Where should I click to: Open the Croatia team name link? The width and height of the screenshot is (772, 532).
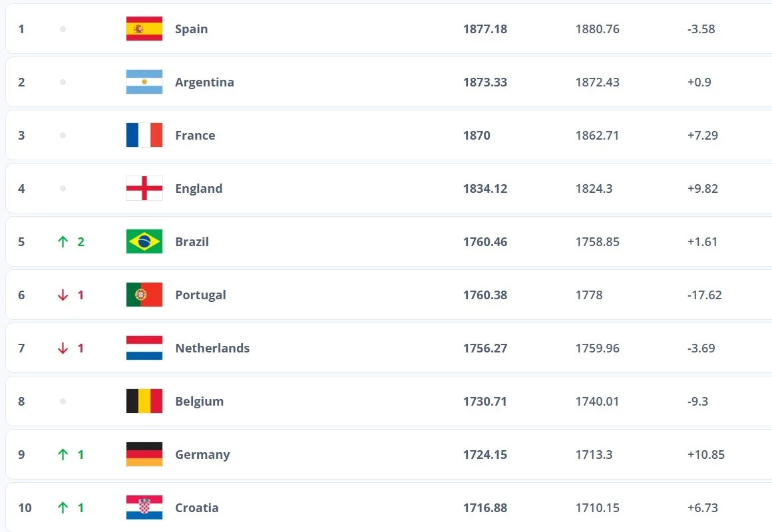pyautogui.click(x=196, y=507)
